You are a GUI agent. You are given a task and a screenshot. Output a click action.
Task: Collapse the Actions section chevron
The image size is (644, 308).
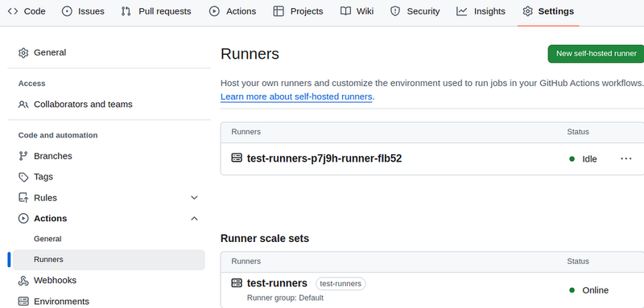tap(194, 219)
